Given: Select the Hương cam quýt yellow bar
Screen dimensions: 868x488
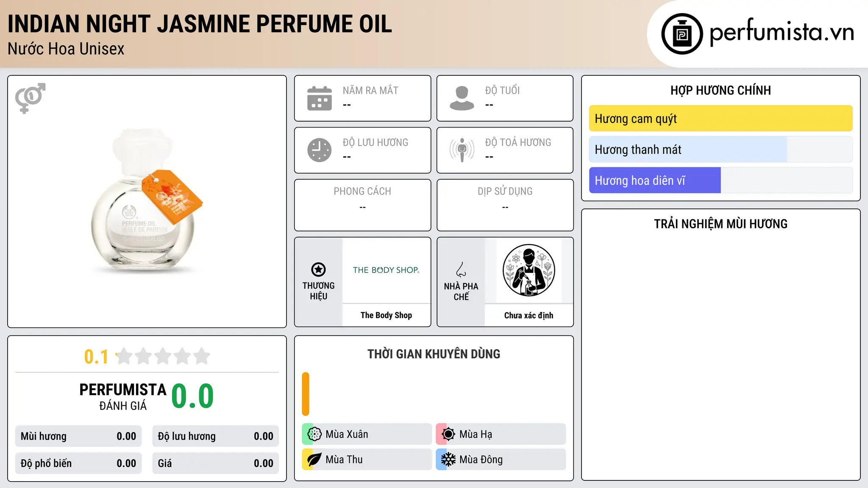Looking at the screenshot, I should click(721, 119).
